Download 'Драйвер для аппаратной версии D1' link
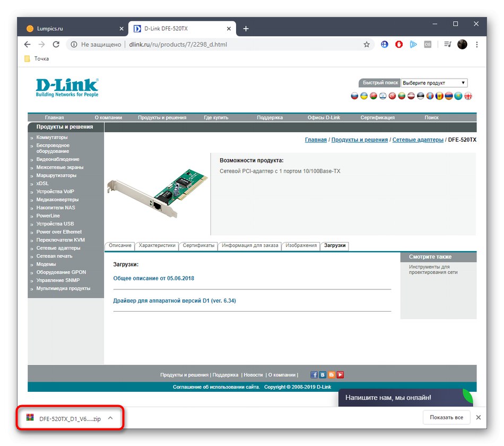The image size is (504, 446). [x=174, y=301]
